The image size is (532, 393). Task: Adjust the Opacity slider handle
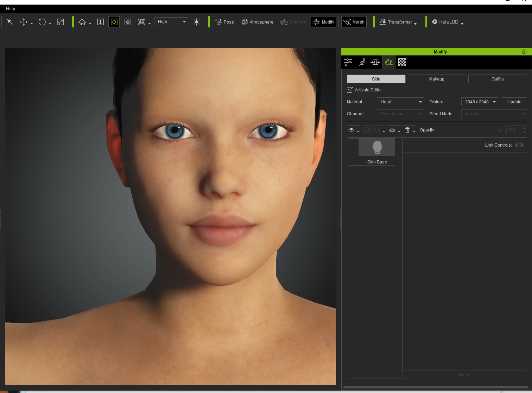500,130
